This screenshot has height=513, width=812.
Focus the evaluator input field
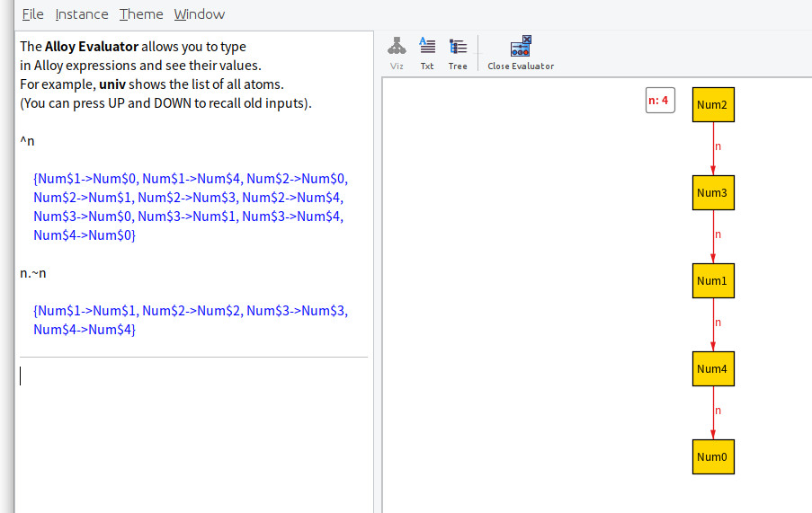[193, 376]
